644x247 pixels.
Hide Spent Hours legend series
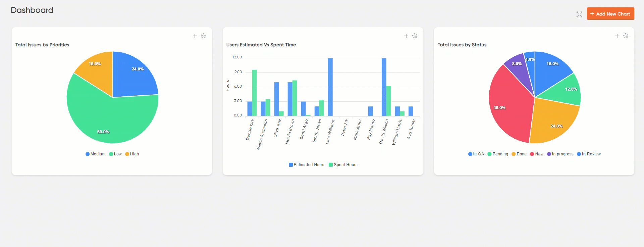pos(343,165)
